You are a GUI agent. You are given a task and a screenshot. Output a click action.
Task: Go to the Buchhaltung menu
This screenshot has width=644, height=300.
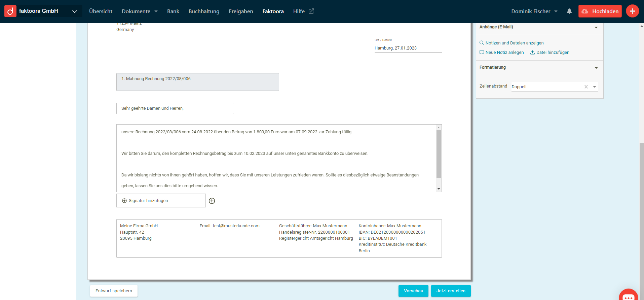204,11
